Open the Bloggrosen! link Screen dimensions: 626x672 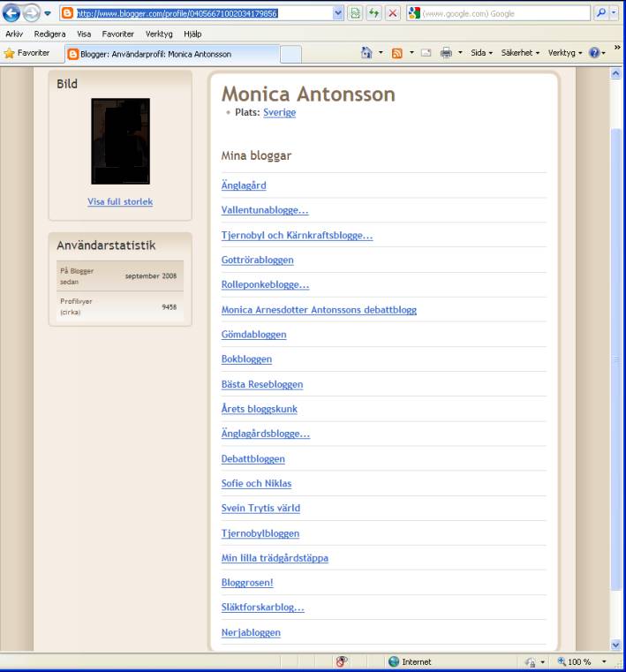[247, 583]
